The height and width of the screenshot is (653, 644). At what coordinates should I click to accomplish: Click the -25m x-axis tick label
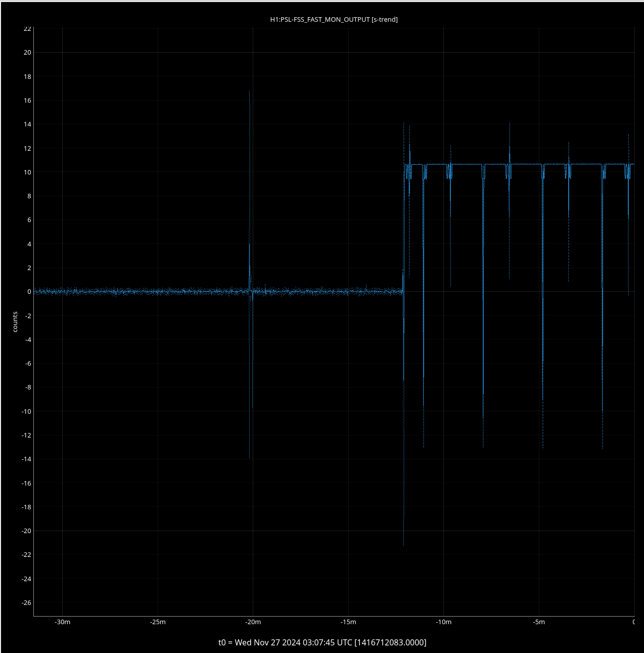[158, 622]
